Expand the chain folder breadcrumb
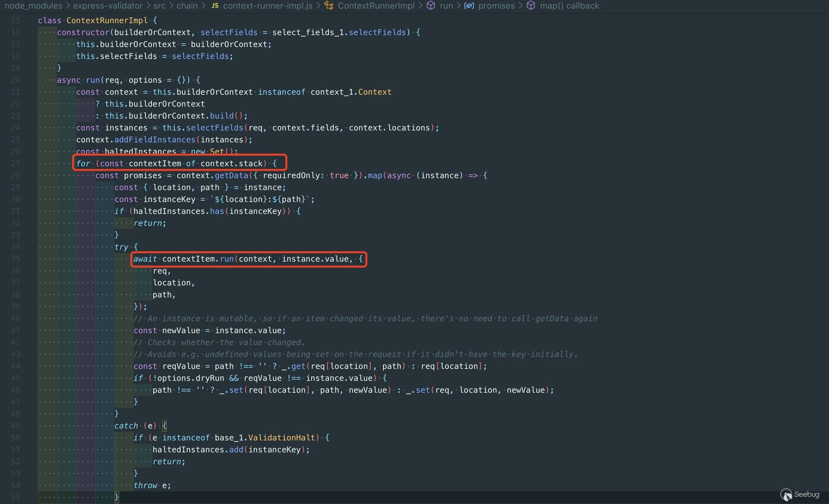The image size is (829, 504). (187, 6)
